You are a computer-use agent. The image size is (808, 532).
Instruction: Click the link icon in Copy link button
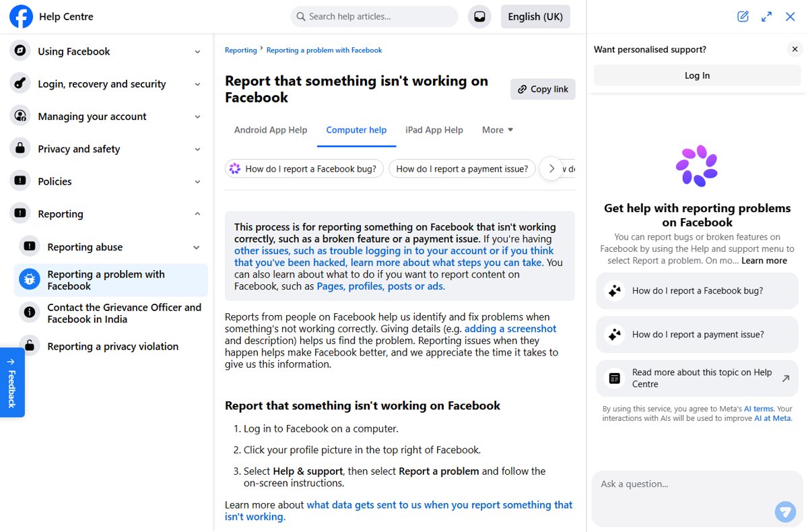point(522,89)
